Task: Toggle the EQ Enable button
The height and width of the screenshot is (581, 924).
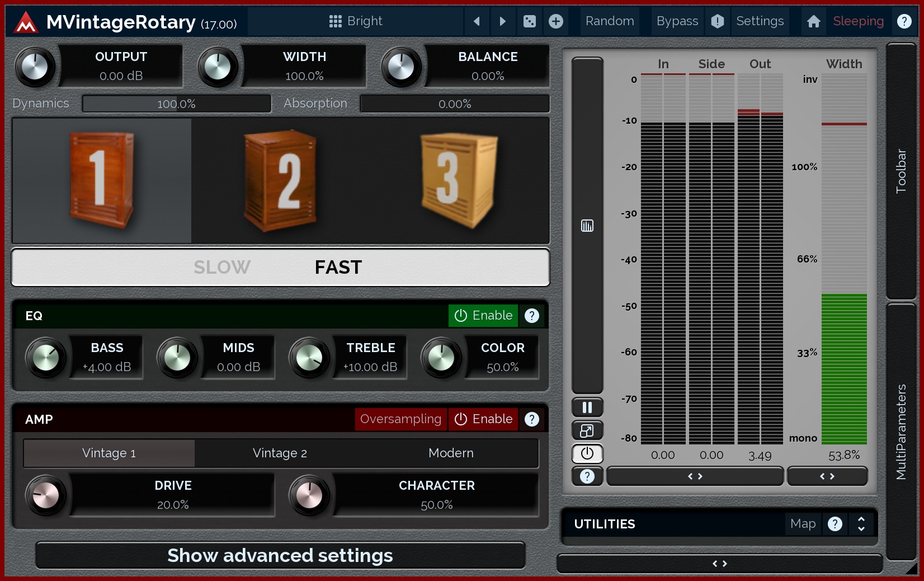Action: (483, 316)
